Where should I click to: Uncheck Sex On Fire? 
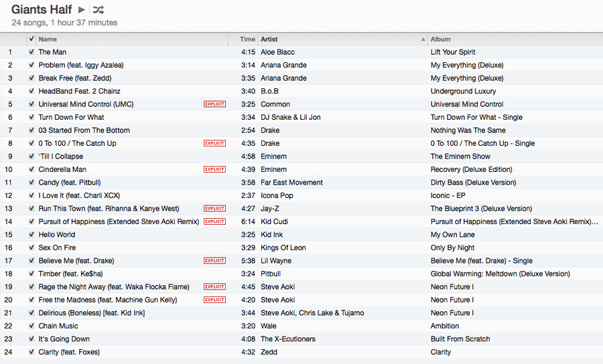(x=31, y=248)
